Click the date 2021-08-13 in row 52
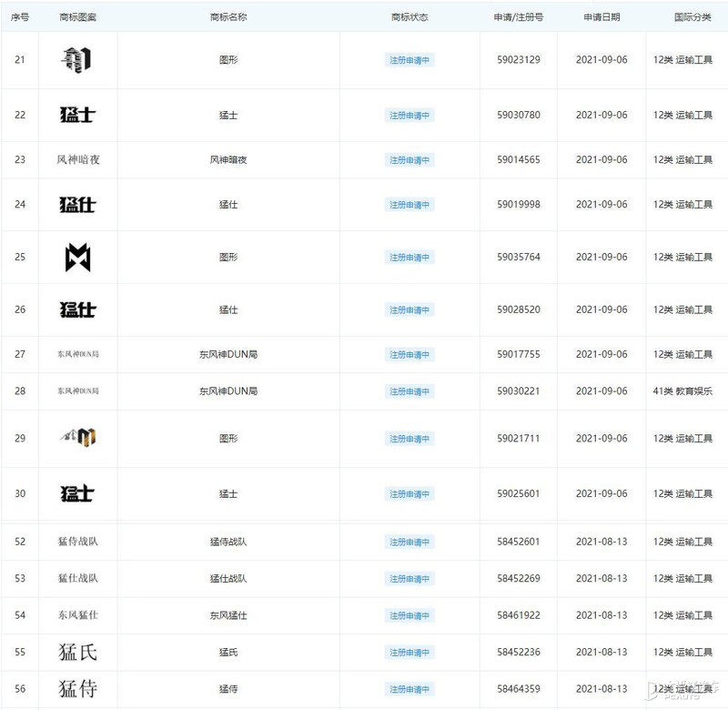Image resolution: width=728 pixels, height=710 pixels. (602, 542)
